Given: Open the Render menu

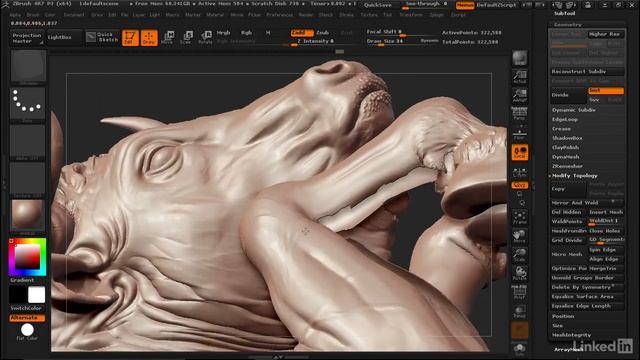Looking at the screenshot, I should pos(306,15).
